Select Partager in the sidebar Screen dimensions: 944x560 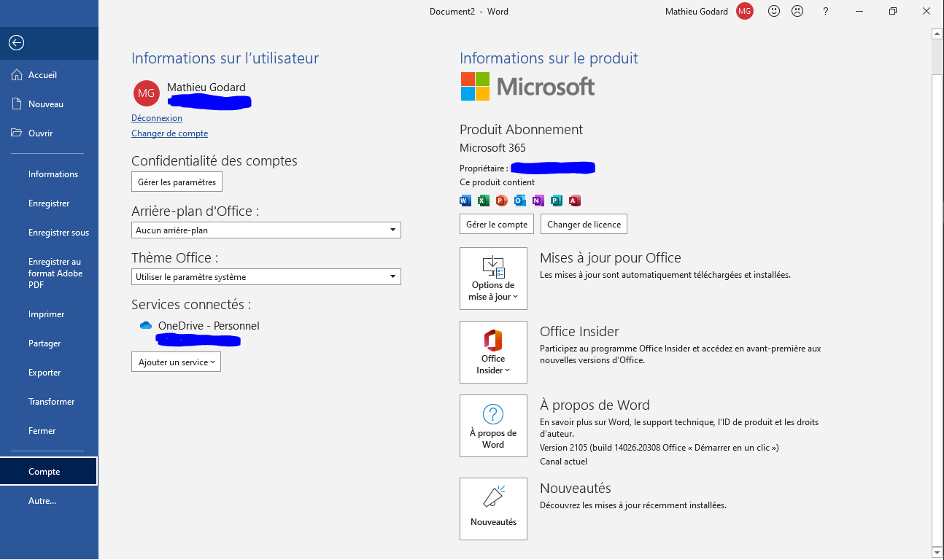point(49,343)
